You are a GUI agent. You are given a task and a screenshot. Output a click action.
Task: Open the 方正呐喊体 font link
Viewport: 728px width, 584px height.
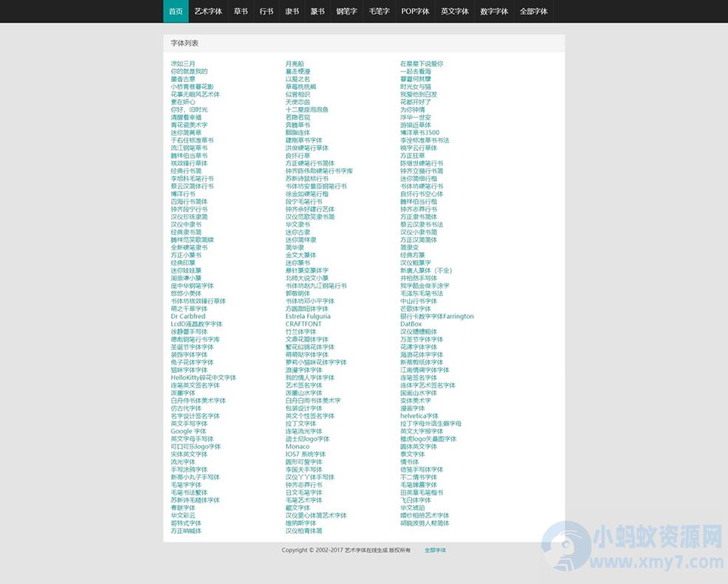pos(186,531)
